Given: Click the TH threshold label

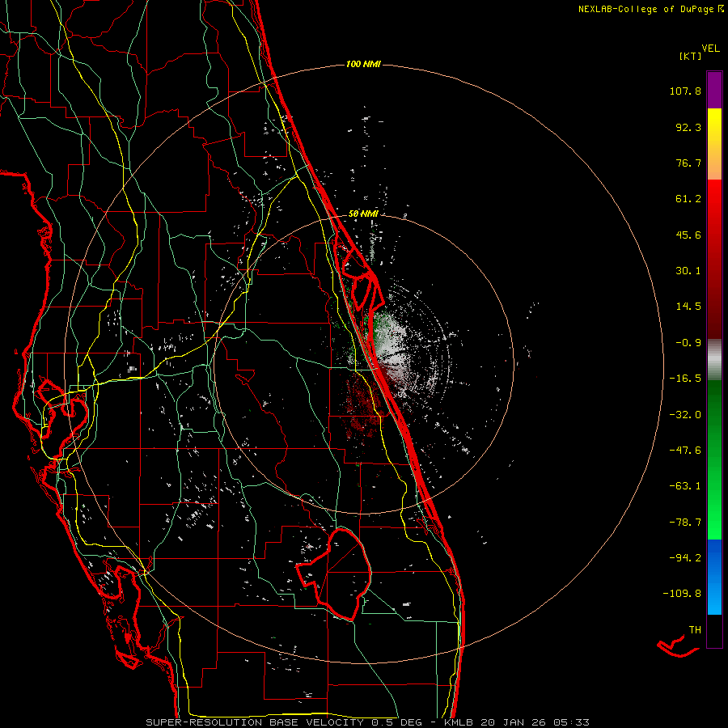Looking at the screenshot, I should pos(695,630).
